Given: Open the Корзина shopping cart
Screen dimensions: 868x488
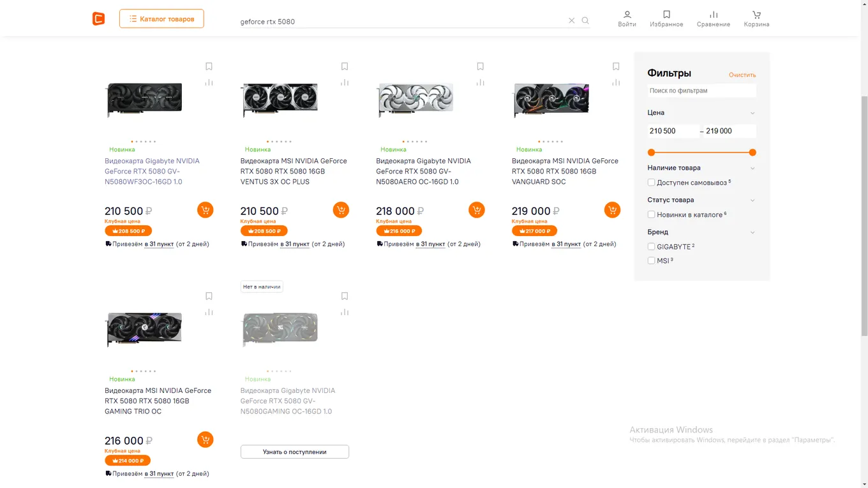Looking at the screenshot, I should (x=756, y=18).
